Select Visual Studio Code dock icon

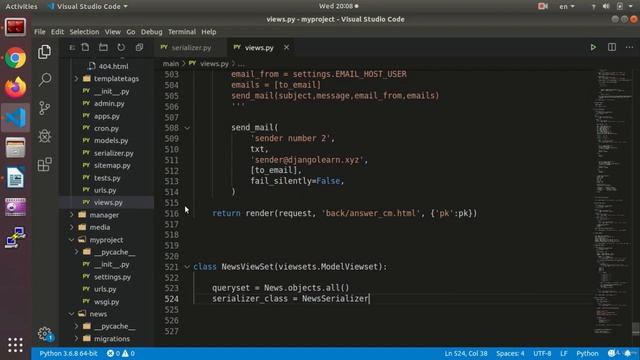coord(16,118)
